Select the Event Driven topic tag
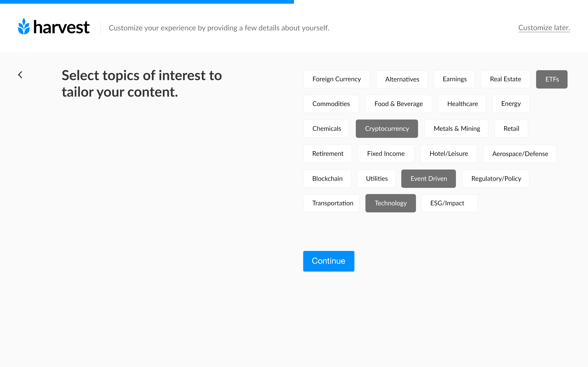Image resolution: width=588 pixels, height=367 pixels. tap(428, 178)
